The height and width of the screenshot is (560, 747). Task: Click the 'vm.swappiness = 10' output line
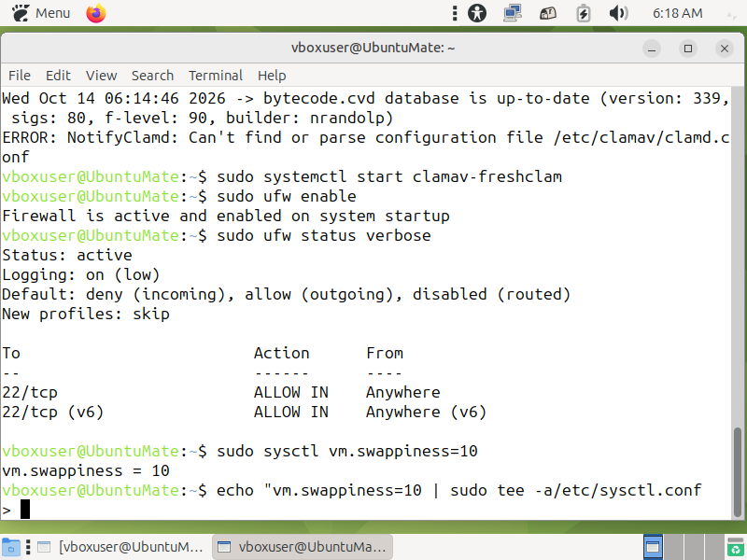coord(86,470)
